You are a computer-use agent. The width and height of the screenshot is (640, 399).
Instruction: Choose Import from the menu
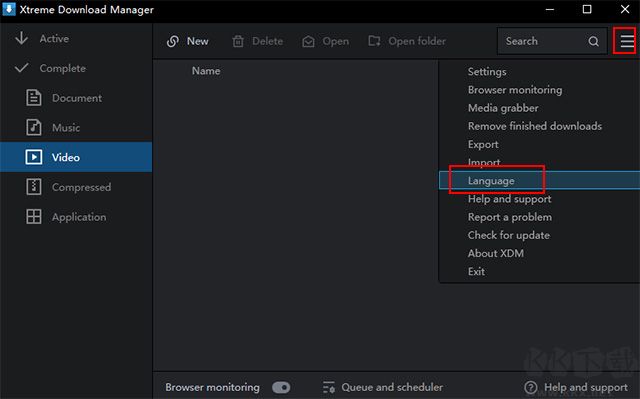484,162
